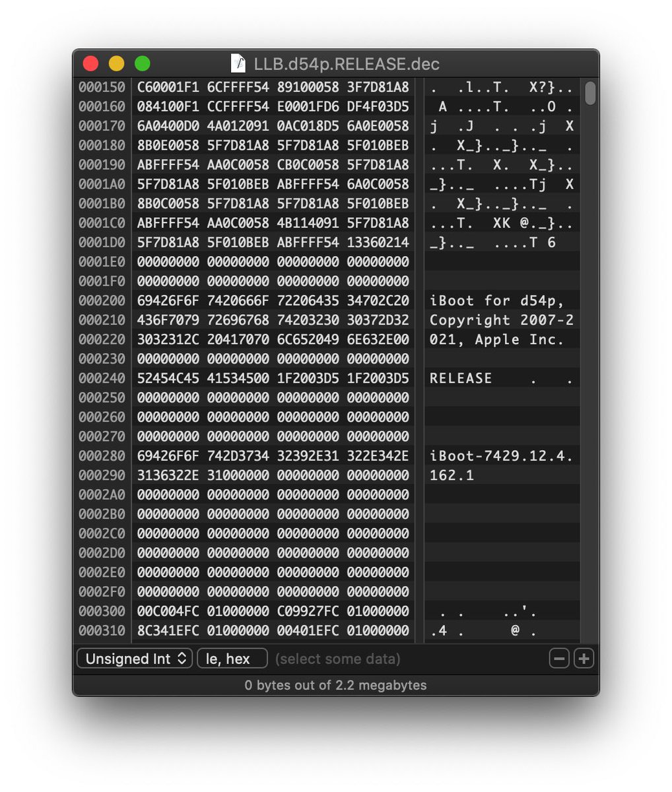672x792 pixels.
Task: Click hex word 13360214 in row 0001D0
Action: point(378,243)
